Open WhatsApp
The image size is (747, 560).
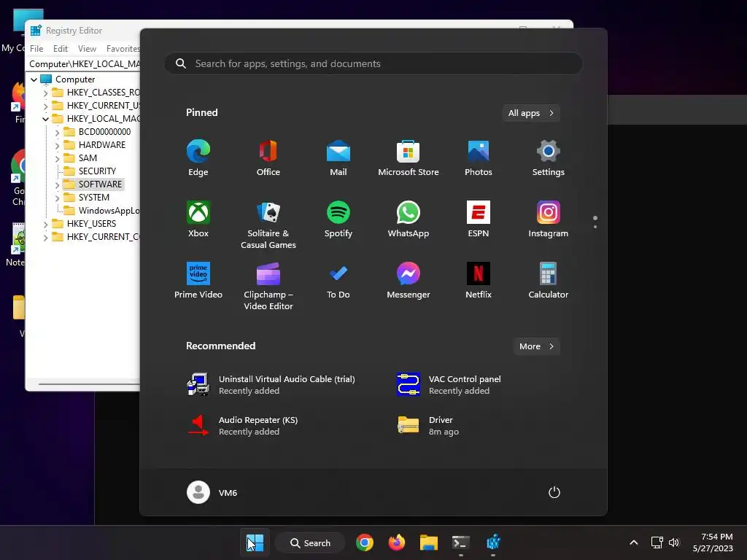(x=409, y=219)
